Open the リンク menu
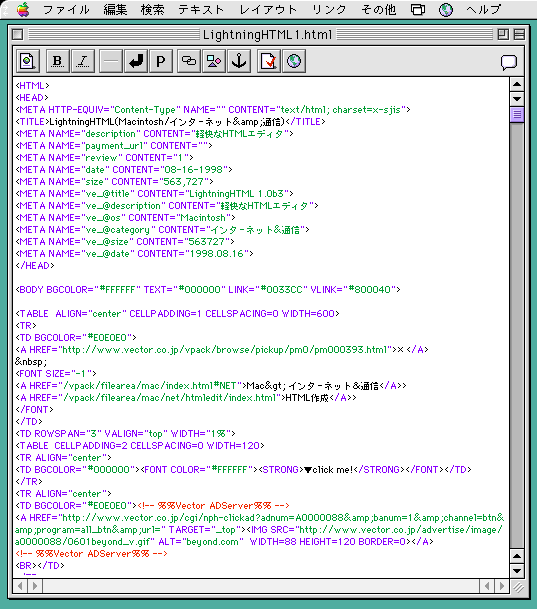 coord(329,9)
